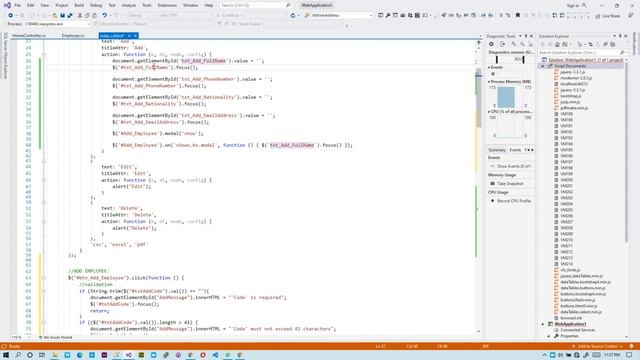Select Connected Services in Solution Explorer
640x360 pixels.
[x=578, y=330]
